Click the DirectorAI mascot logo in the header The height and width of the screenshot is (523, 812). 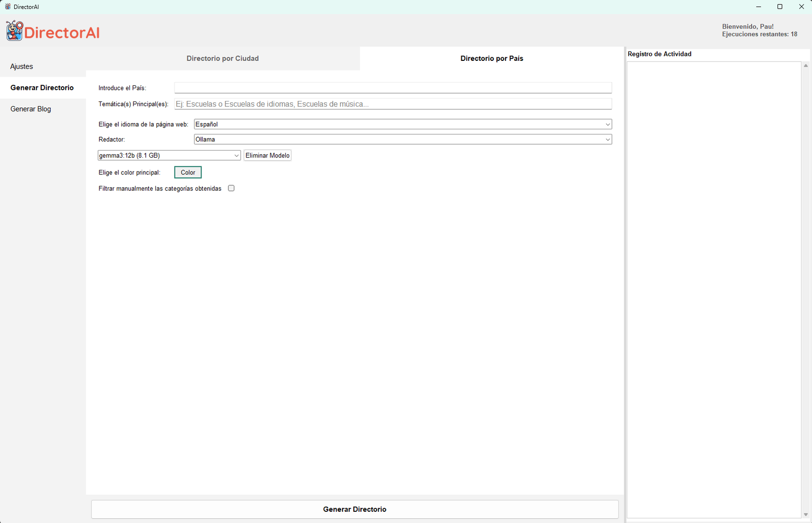(15, 31)
